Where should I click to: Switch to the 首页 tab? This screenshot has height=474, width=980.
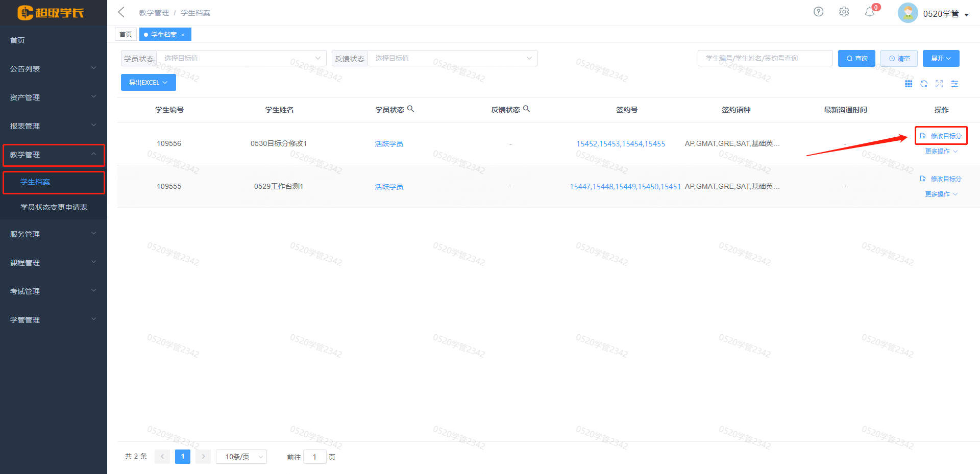click(x=126, y=34)
